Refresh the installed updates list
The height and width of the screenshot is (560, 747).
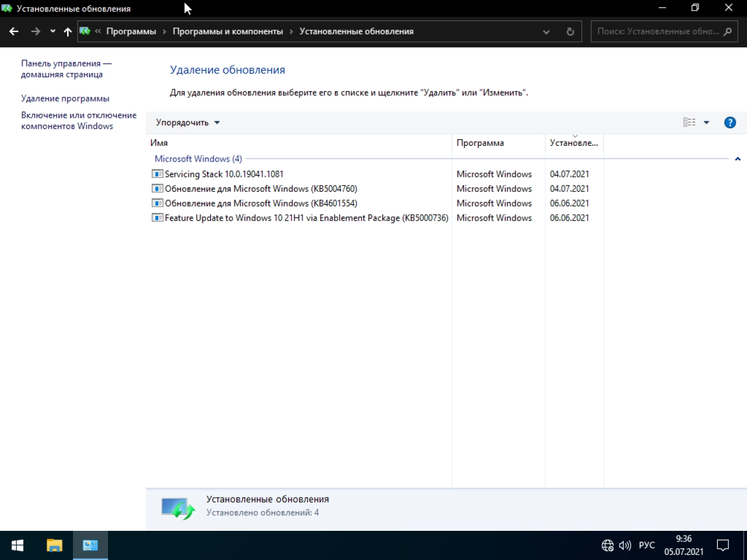[570, 32]
